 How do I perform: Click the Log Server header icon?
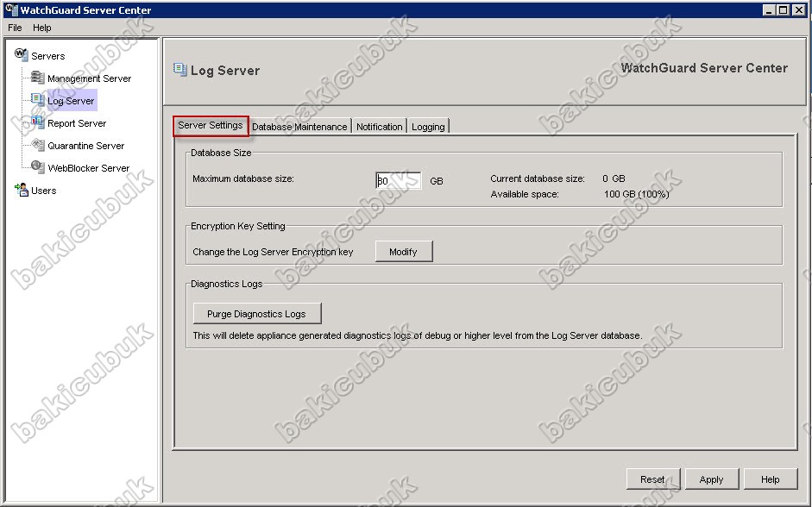point(179,69)
